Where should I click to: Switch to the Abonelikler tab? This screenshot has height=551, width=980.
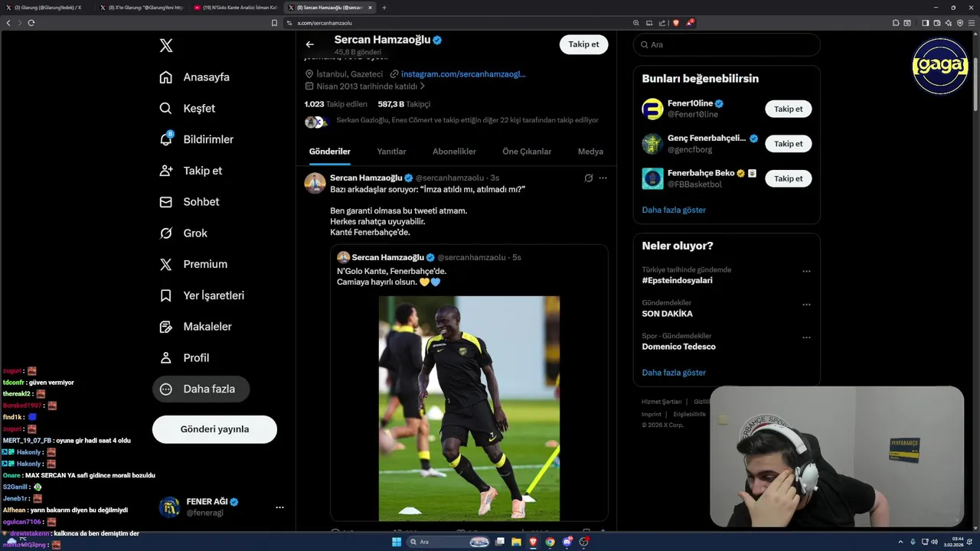tap(454, 152)
